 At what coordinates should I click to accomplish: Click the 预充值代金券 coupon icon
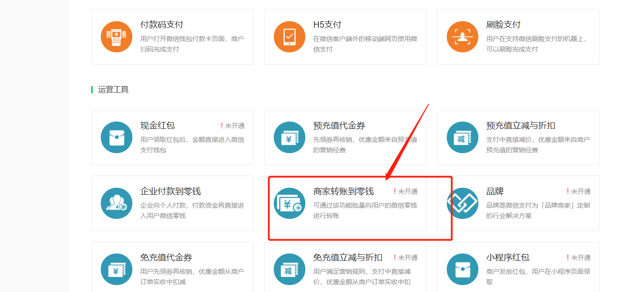point(290,137)
